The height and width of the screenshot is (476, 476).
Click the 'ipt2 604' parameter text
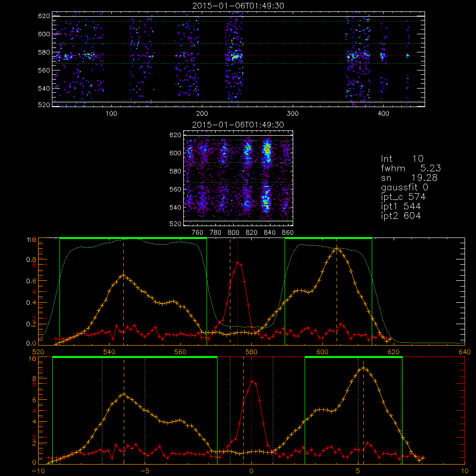point(401,216)
